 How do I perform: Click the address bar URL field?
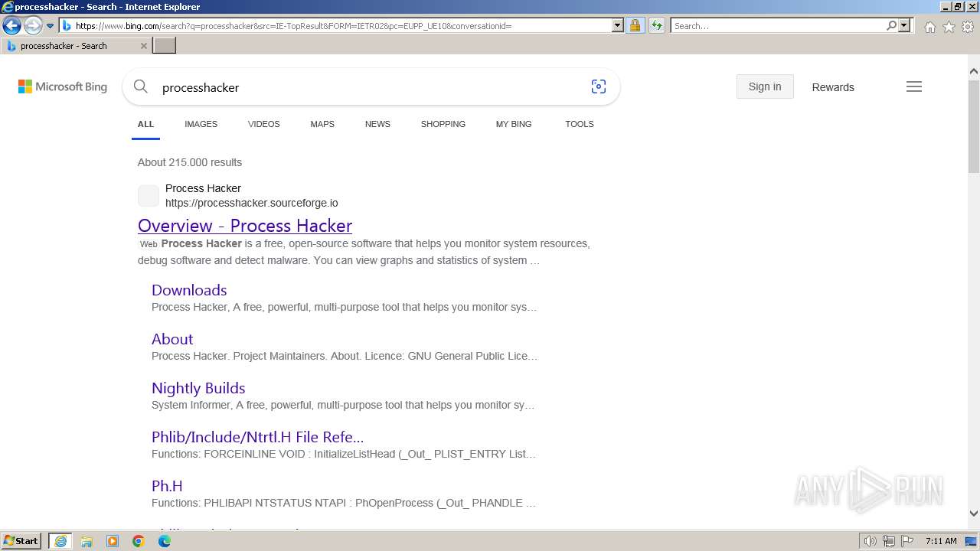[x=341, y=26]
